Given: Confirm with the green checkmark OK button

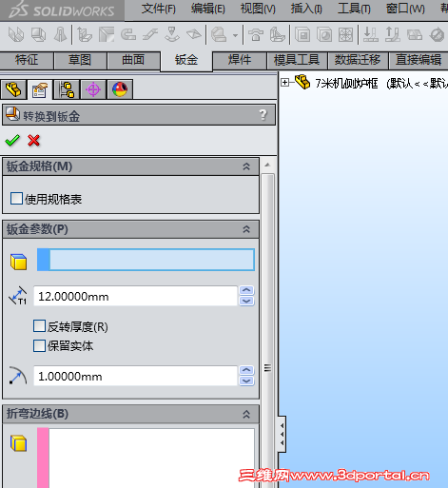Looking at the screenshot, I should point(12,140).
